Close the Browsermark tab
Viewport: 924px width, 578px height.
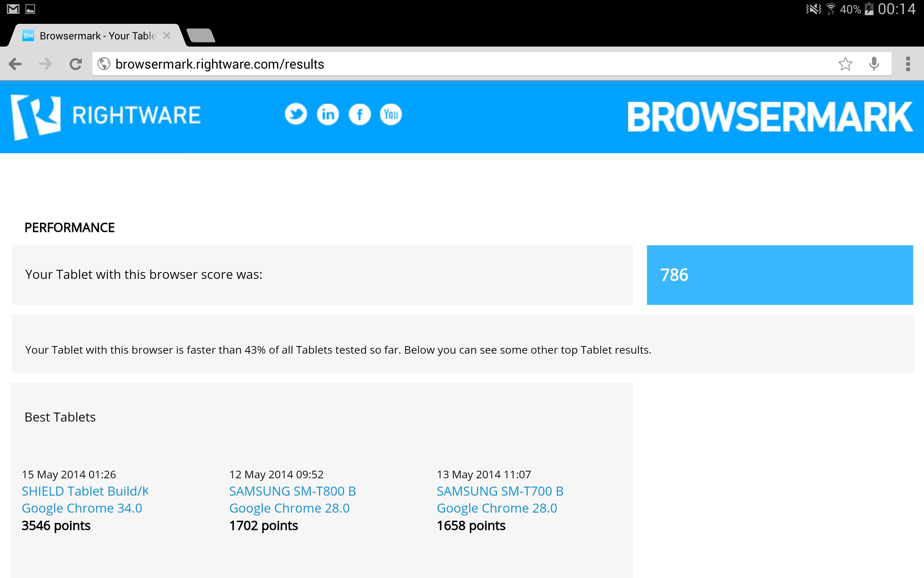pyautogui.click(x=166, y=35)
